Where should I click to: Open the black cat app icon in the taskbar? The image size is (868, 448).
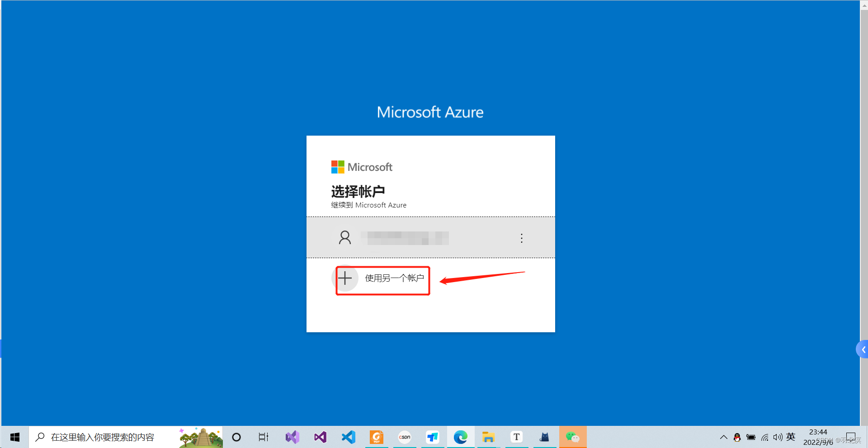pos(545,437)
